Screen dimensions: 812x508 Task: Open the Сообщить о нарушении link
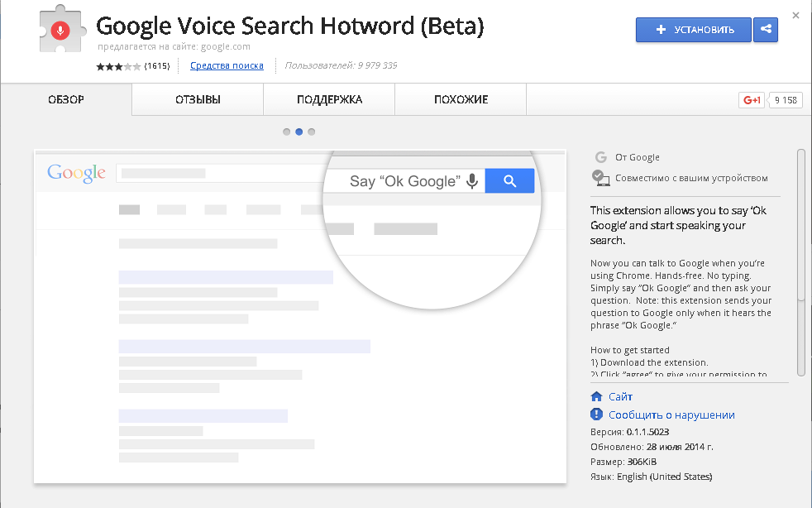tap(671, 415)
